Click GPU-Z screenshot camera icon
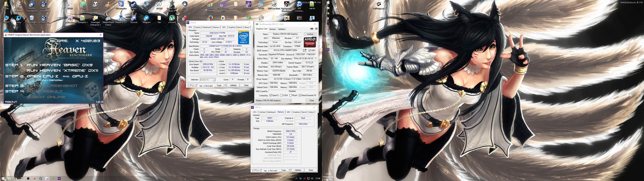This screenshot has height=181, width=644. (x=311, y=29)
